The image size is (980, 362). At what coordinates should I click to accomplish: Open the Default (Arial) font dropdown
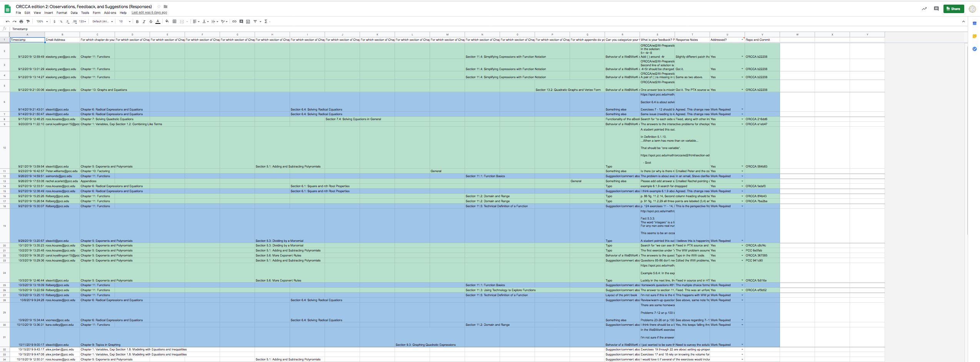[x=103, y=22]
